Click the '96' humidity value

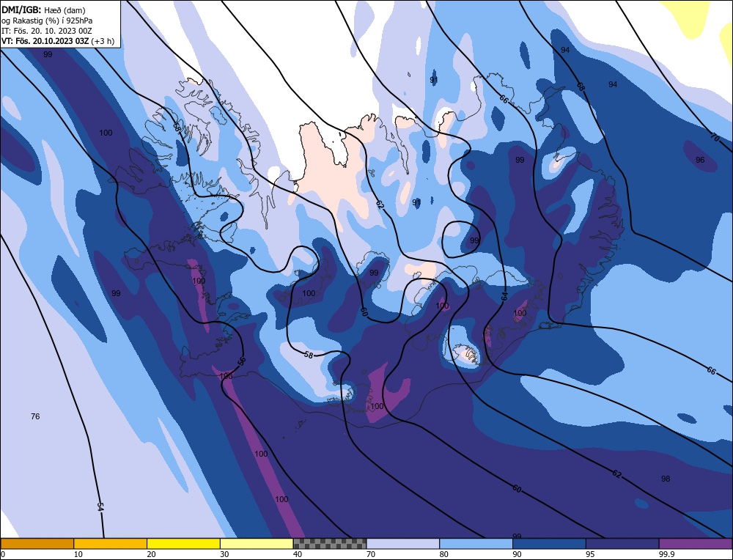700,160
